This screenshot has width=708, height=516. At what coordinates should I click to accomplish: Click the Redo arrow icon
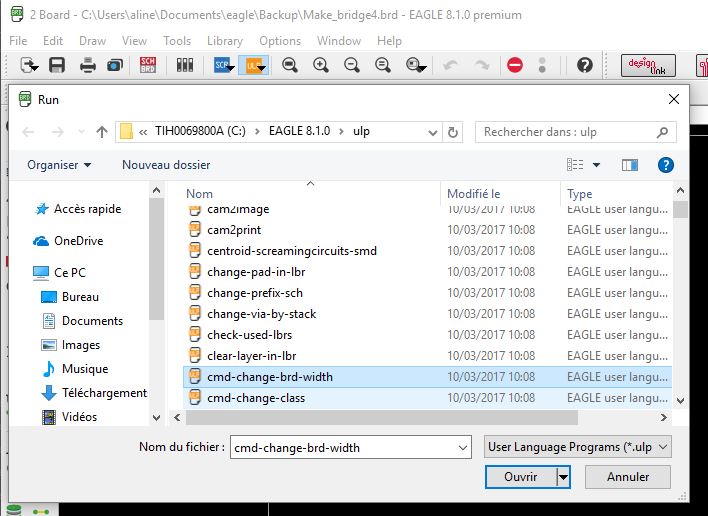click(482, 65)
